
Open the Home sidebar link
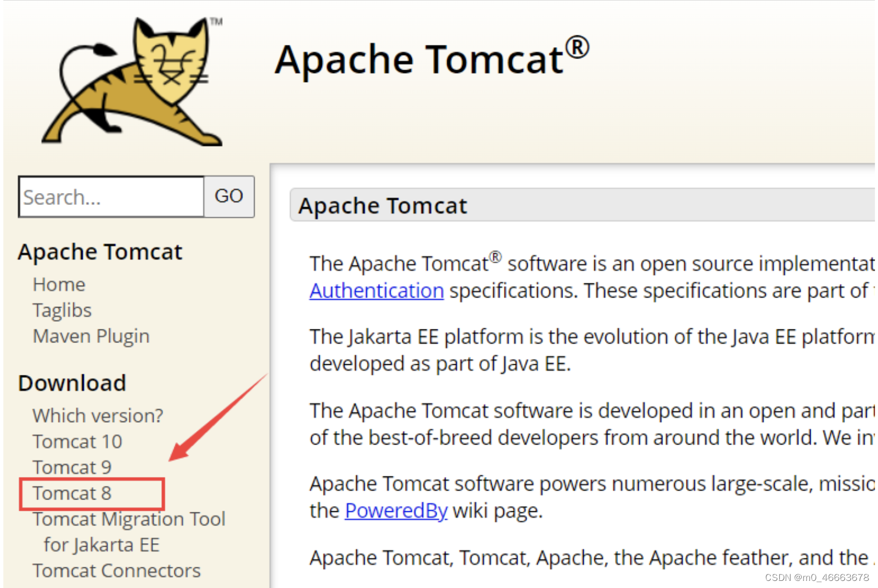(59, 285)
